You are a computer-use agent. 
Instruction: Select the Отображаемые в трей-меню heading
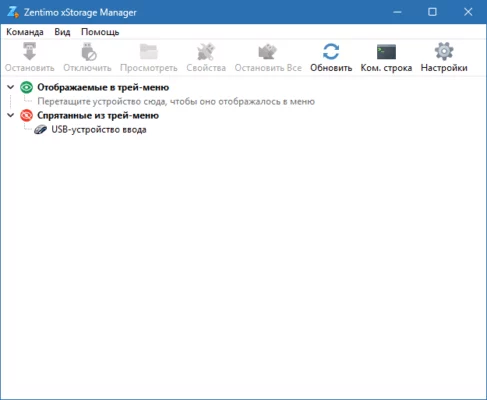[103, 87]
